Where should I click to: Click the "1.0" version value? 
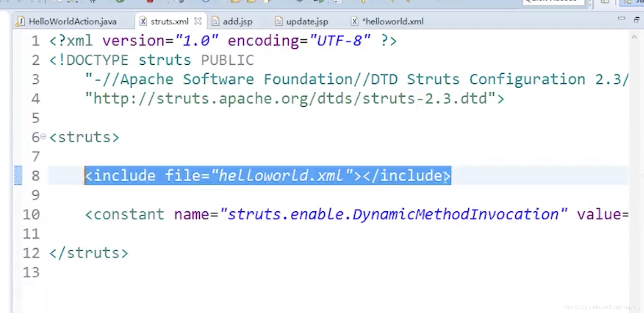(197, 41)
